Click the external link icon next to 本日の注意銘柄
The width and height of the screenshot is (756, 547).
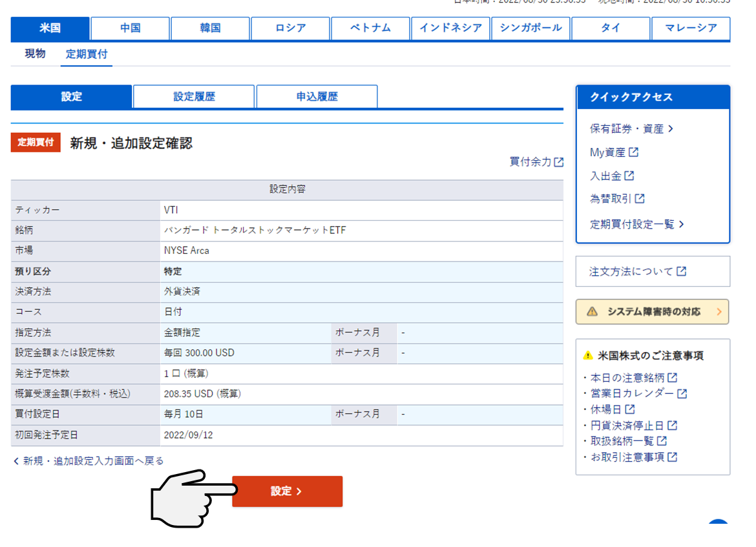673,377
